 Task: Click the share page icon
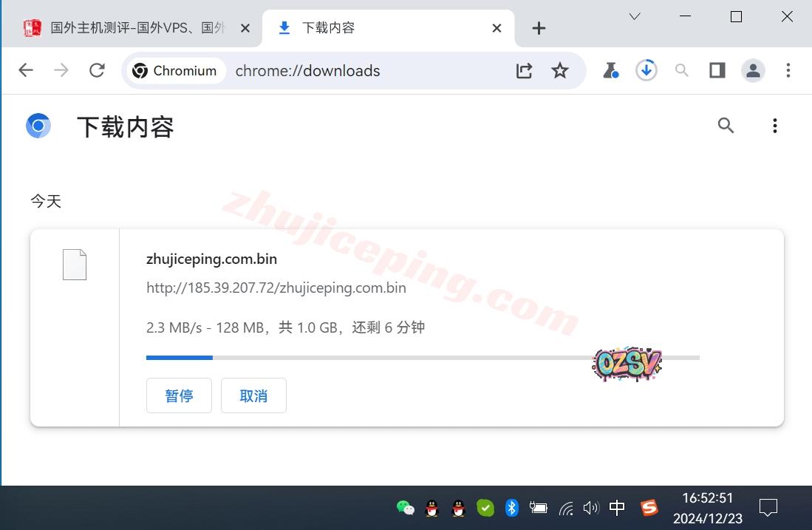(524, 70)
